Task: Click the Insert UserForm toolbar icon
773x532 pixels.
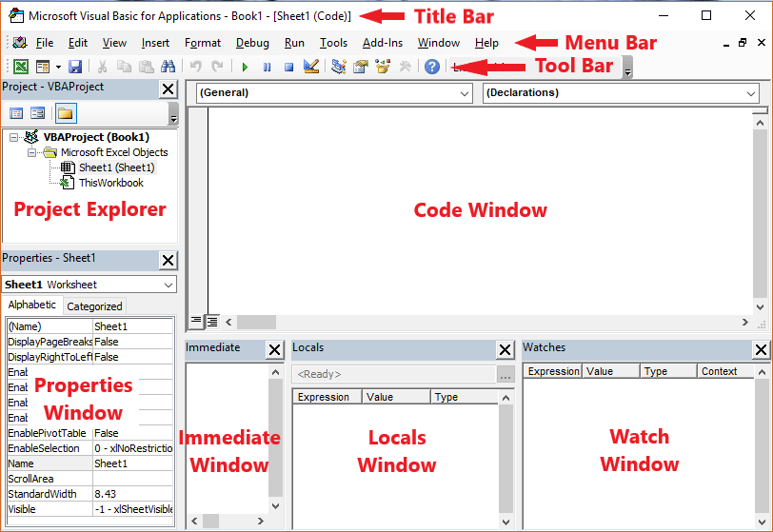Action: tap(43, 66)
